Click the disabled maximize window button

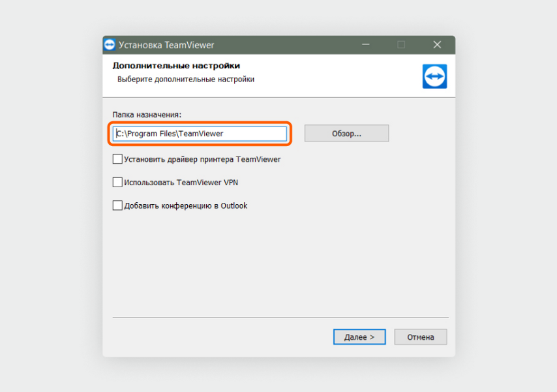point(401,45)
